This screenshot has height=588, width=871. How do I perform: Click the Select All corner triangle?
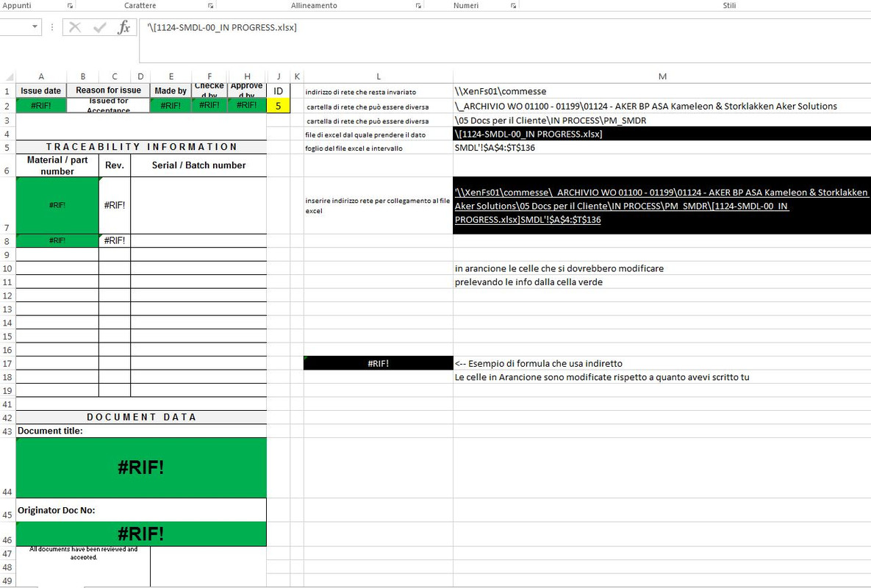[10, 77]
